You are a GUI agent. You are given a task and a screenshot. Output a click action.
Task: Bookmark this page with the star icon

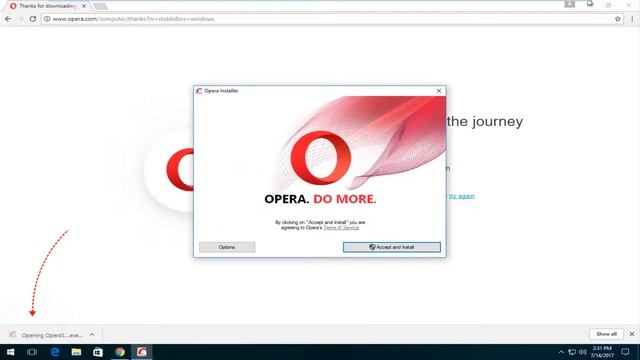(x=618, y=19)
